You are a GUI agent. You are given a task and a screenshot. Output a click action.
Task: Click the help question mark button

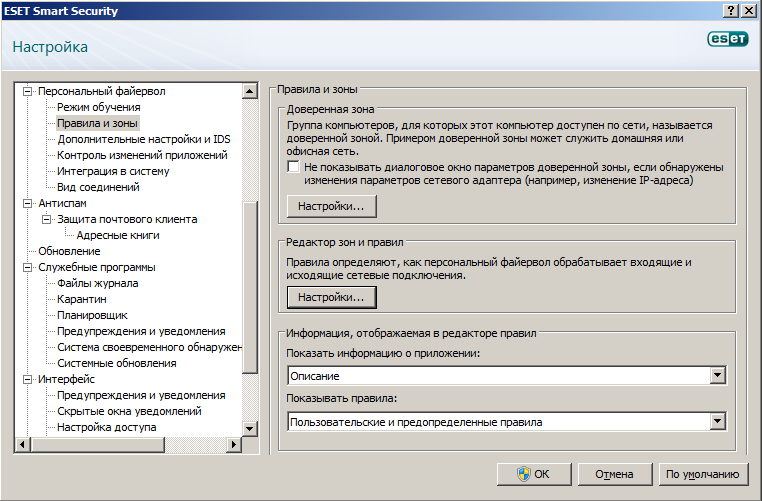coord(730,11)
